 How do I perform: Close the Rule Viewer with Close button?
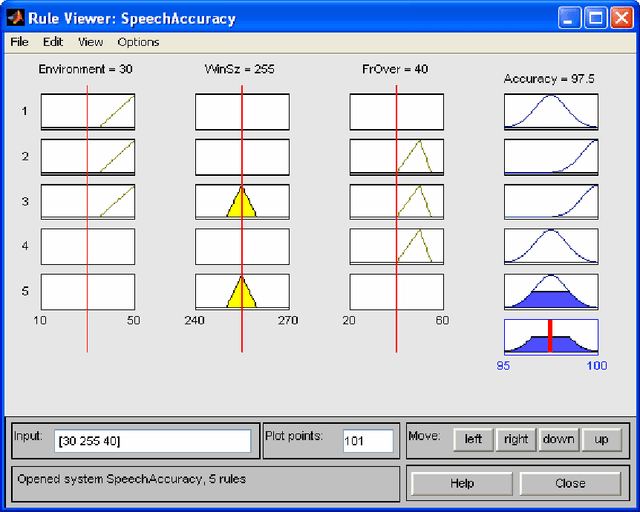coord(570,483)
